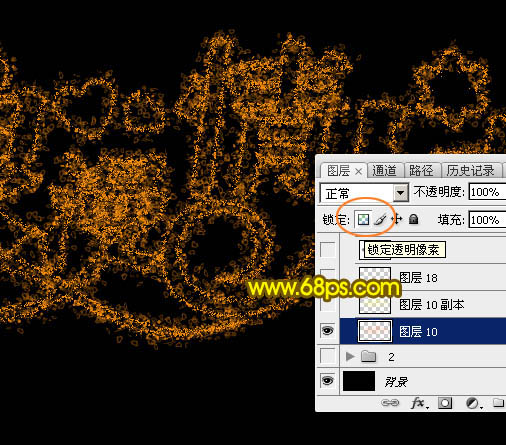This screenshot has width=506, height=445.
Task: Hide the 背景 layer eye icon
Action: pos(327,380)
